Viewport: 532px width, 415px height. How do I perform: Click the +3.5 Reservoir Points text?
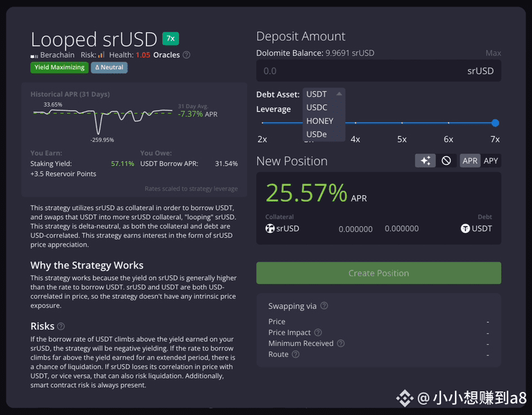[x=63, y=173]
